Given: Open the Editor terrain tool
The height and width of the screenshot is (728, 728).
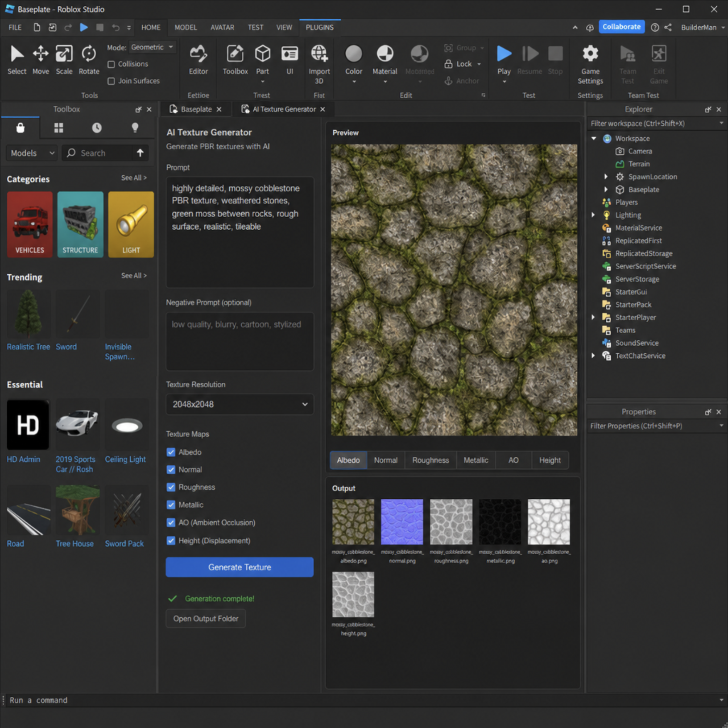Looking at the screenshot, I should click(x=198, y=60).
